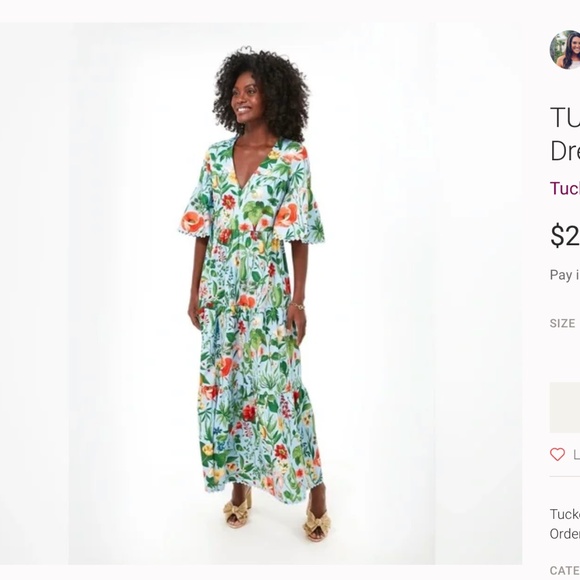Open the Pay in installments text

coord(565,275)
